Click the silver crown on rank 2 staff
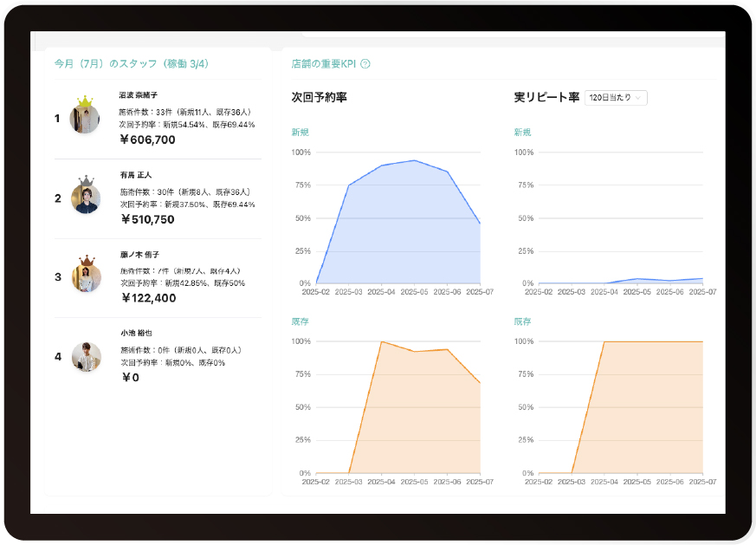 [x=86, y=182]
